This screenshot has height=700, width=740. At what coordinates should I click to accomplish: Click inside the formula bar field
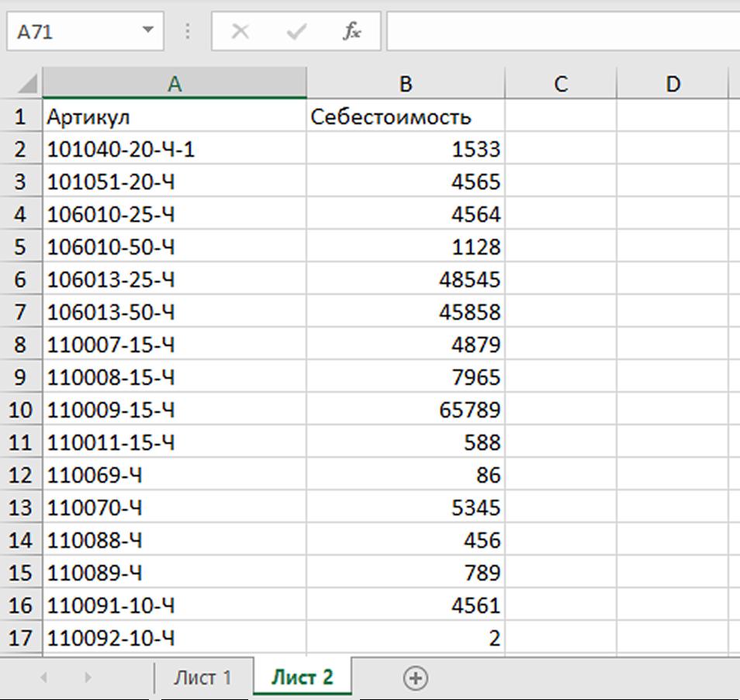pyautogui.click(x=562, y=32)
